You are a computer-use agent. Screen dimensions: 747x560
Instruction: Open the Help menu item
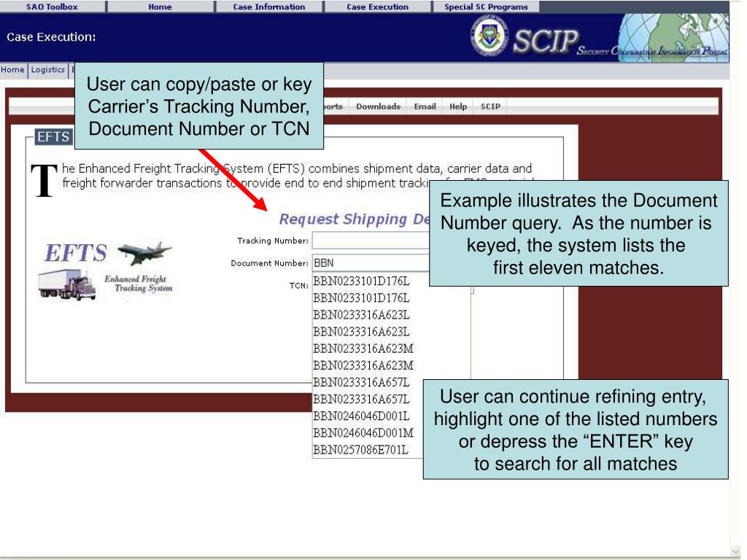pos(458,106)
